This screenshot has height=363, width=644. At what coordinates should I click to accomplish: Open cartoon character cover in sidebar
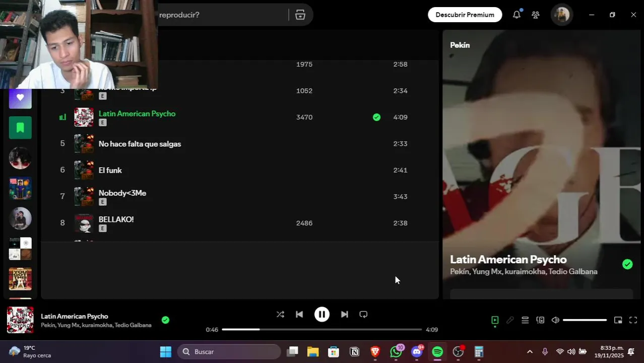pyautogui.click(x=20, y=188)
